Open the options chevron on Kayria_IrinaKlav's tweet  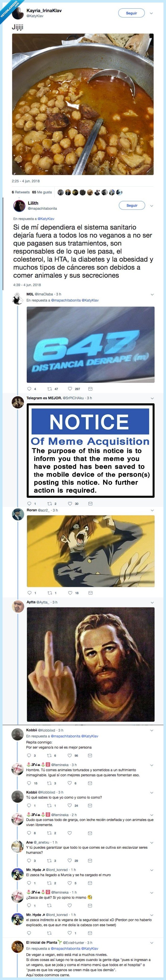tap(151, 13)
